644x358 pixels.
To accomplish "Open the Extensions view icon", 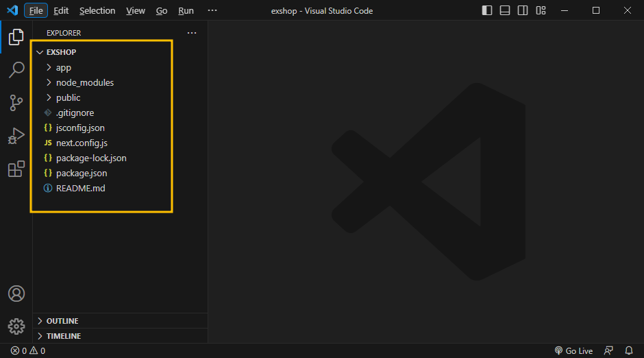I will [16, 169].
